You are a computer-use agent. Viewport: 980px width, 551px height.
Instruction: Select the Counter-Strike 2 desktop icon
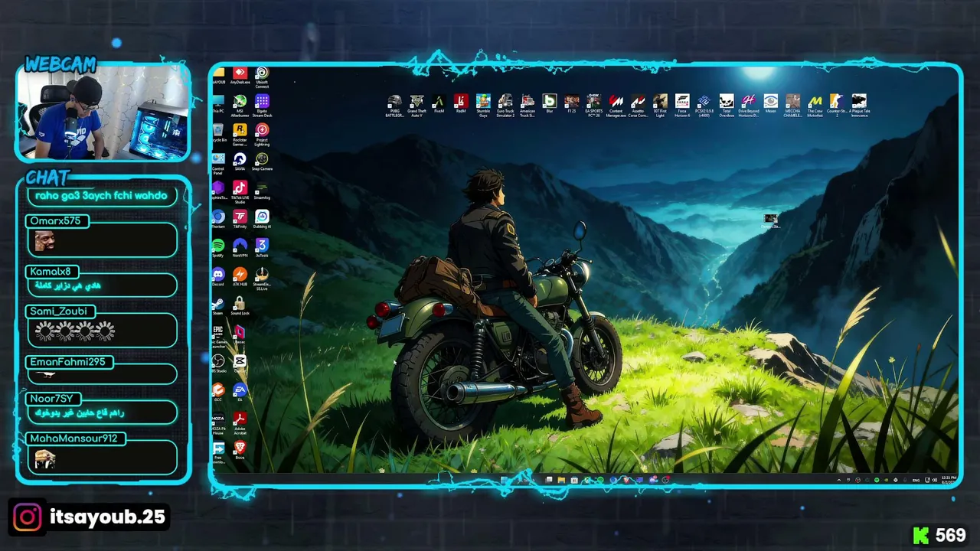pyautogui.click(x=837, y=106)
